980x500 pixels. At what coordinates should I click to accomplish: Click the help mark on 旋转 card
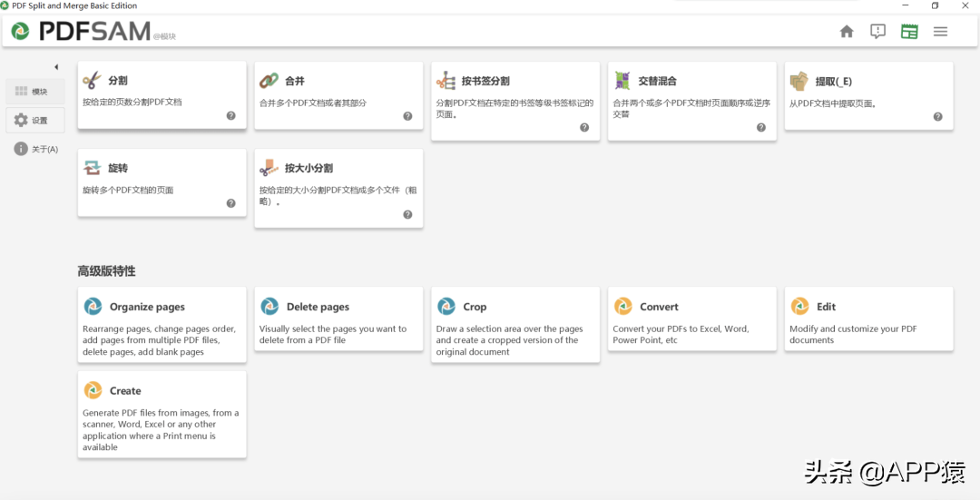point(231,203)
